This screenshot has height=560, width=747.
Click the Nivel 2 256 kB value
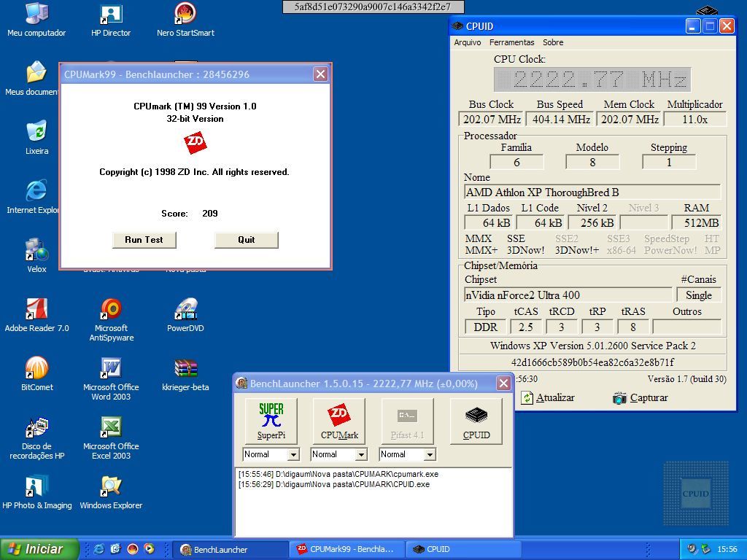pyautogui.click(x=592, y=223)
